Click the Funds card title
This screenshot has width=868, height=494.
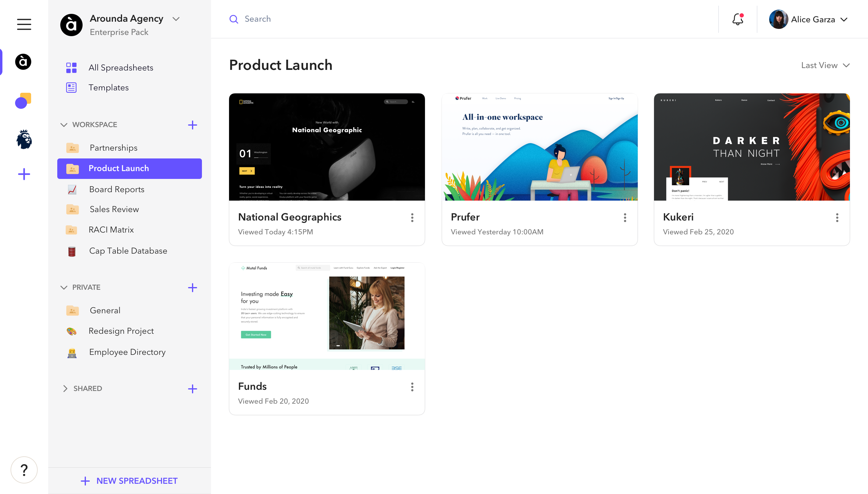[x=253, y=386]
